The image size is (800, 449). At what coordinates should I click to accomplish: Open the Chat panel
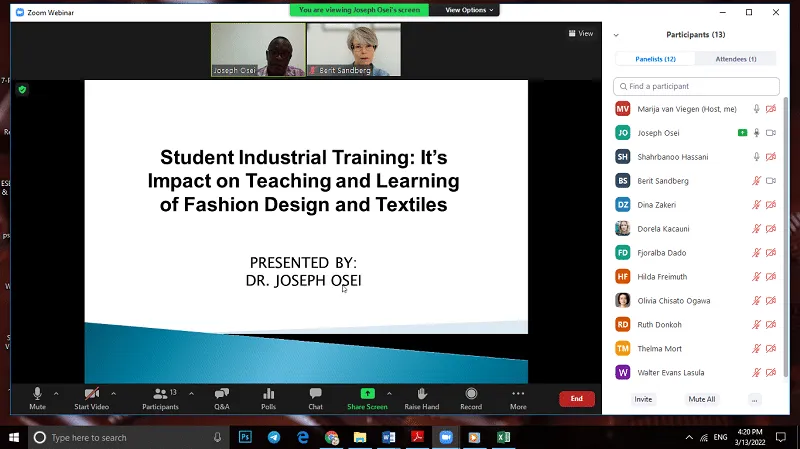click(x=315, y=394)
